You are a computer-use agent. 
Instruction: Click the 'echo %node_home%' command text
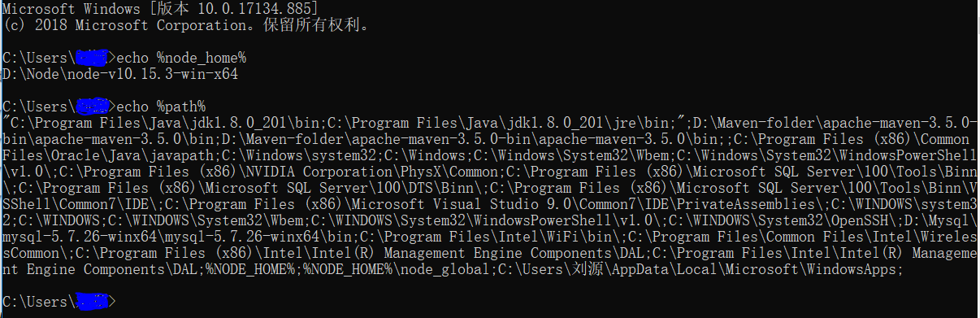[x=181, y=58]
